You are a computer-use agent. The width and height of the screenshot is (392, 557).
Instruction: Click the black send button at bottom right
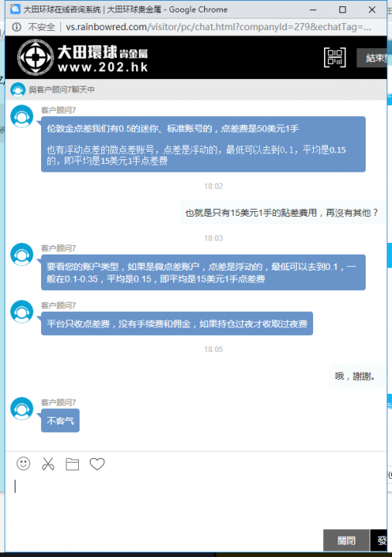(x=379, y=540)
